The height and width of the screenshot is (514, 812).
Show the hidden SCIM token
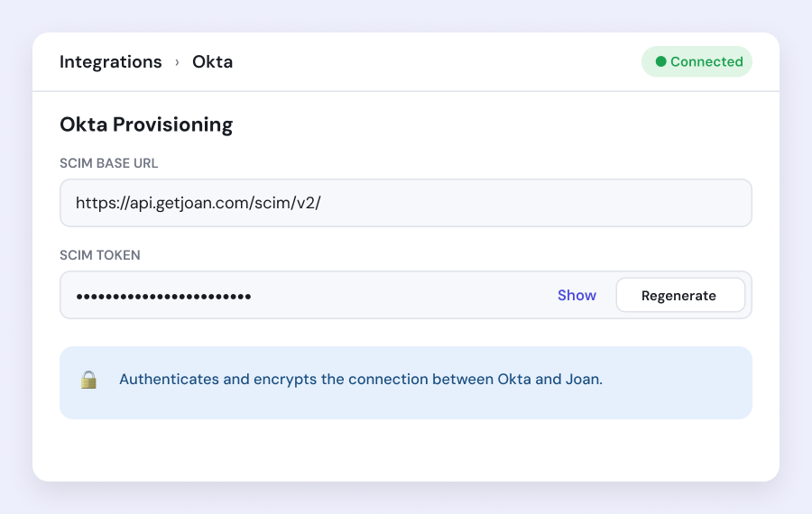pyautogui.click(x=577, y=295)
